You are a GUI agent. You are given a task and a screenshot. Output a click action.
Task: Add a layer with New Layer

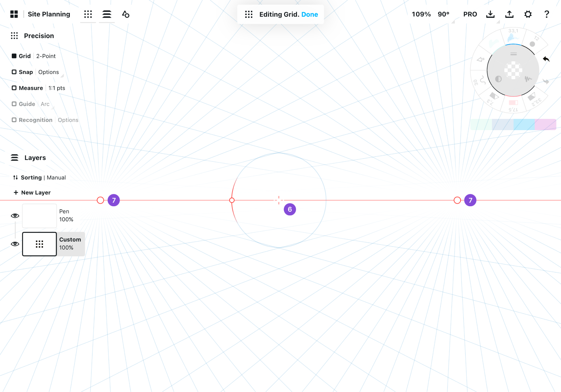coord(32,193)
